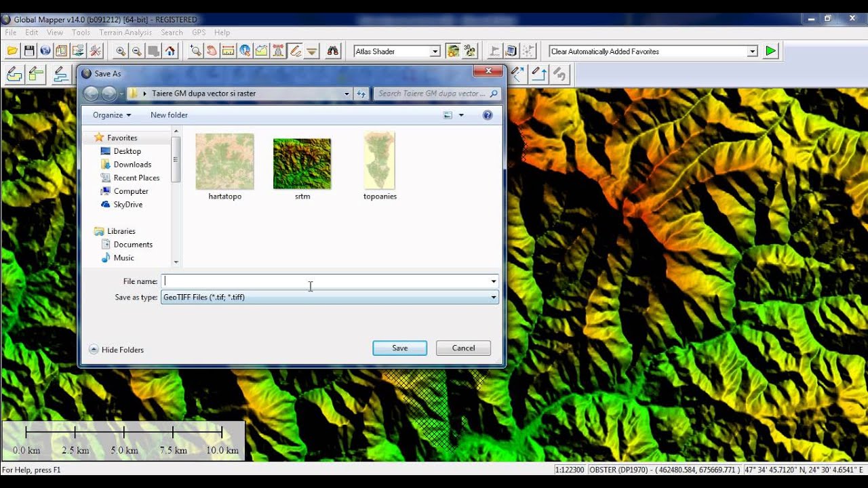Click the Search binoculars icon
The image size is (868, 488).
tap(332, 51)
